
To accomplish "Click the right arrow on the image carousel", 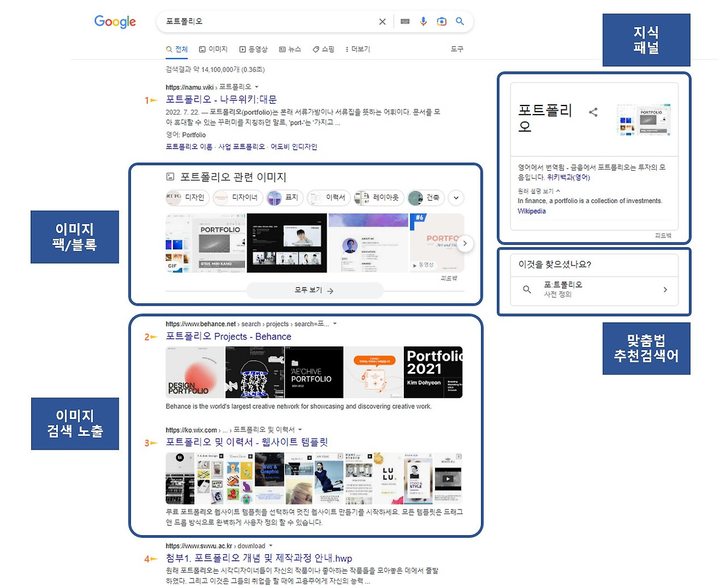I will click(465, 243).
